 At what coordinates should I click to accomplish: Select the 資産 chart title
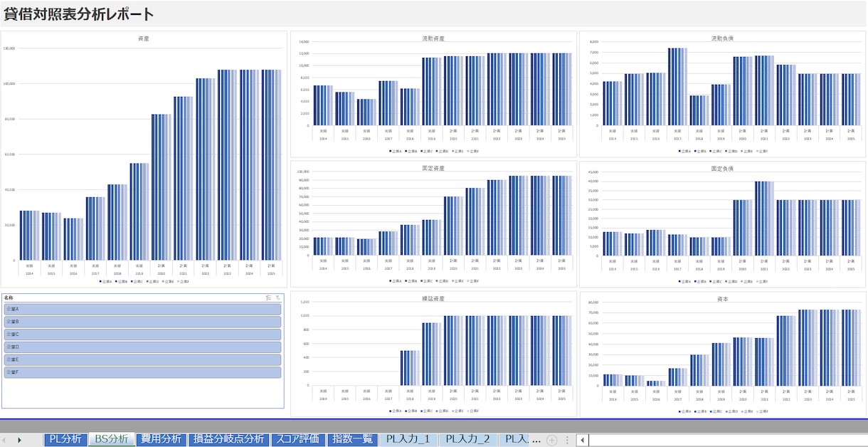click(143, 38)
